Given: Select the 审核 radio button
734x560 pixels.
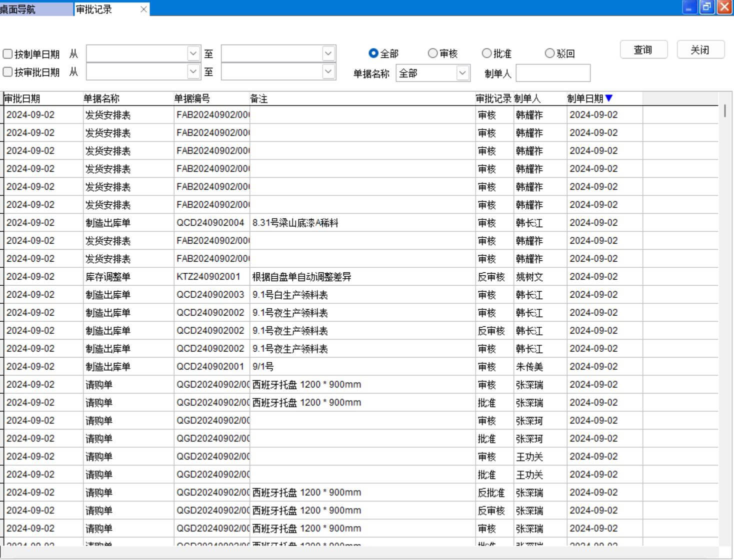Looking at the screenshot, I should click(432, 53).
